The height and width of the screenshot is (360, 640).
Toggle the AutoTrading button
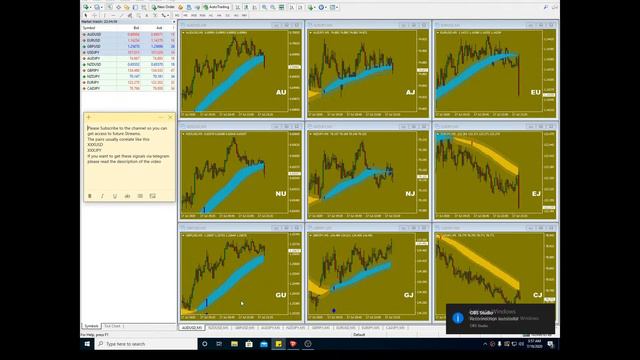click(x=217, y=7)
